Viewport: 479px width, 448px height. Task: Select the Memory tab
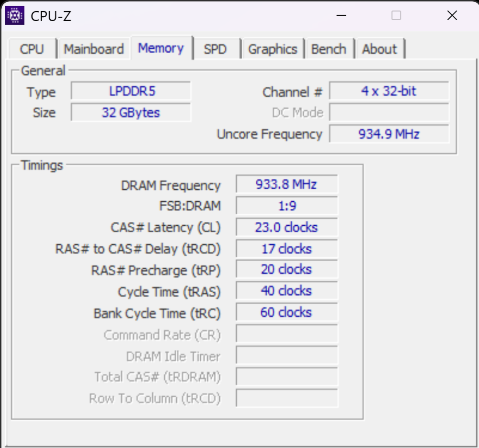[161, 48]
